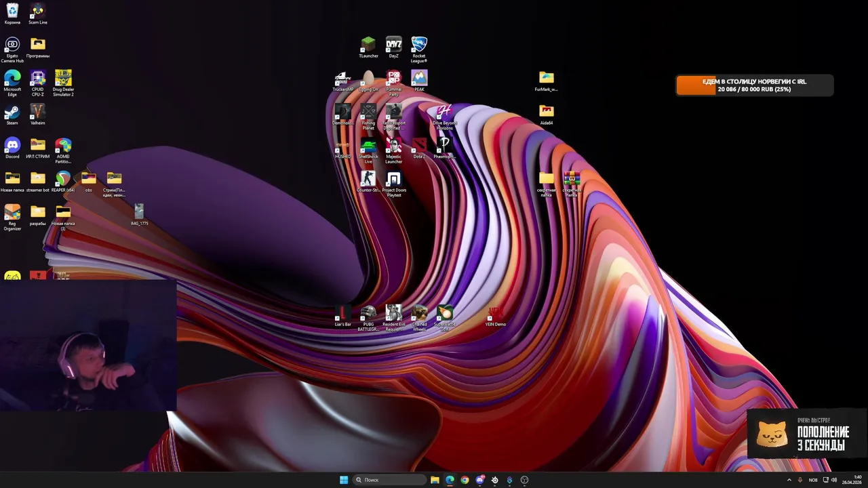868x488 pixels.
Task: Select the Valheim game icon
Action: point(38,115)
